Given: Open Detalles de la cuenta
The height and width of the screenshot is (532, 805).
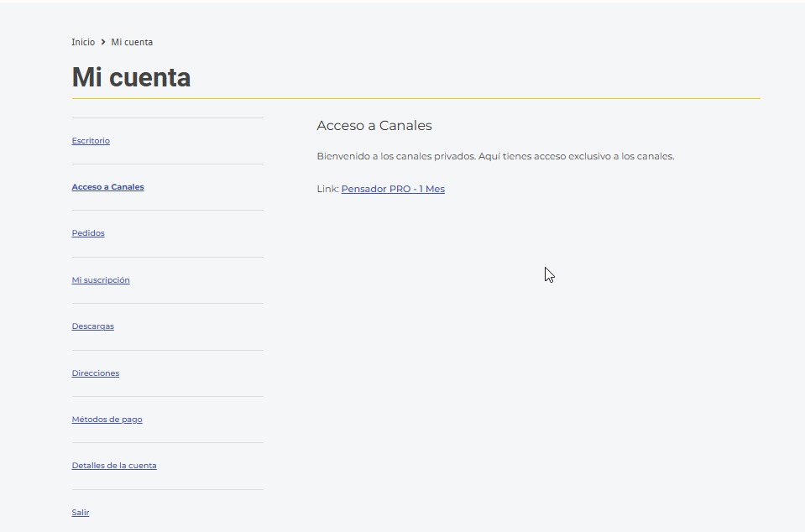Looking at the screenshot, I should coord(114,466).
